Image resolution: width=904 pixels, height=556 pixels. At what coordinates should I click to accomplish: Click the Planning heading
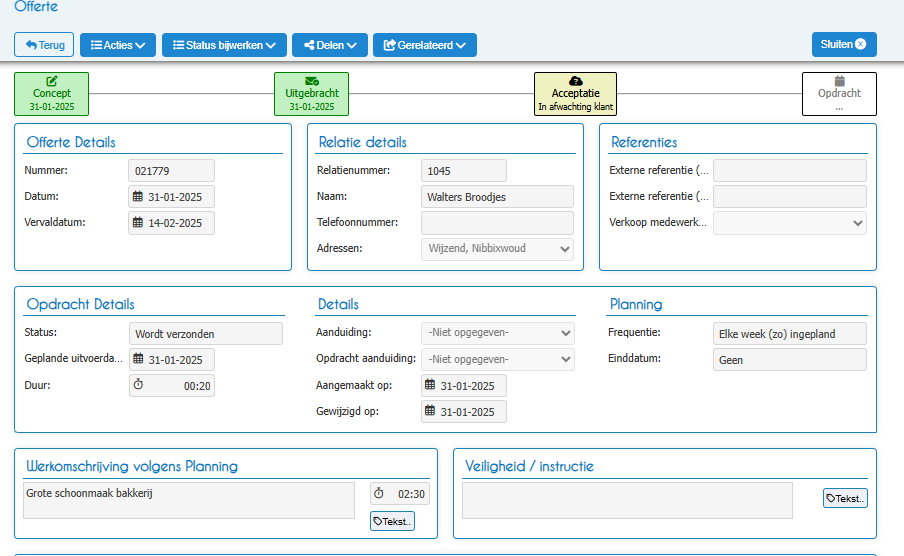pos(636,304)
